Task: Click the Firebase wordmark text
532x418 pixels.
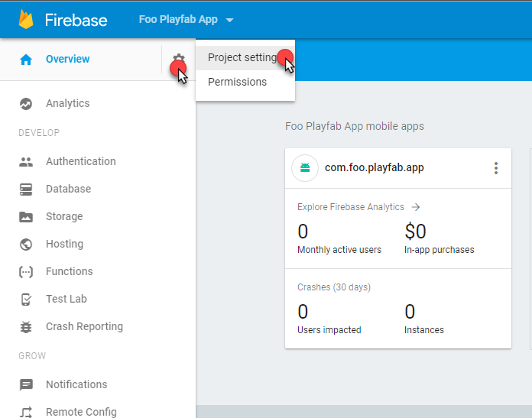Action: tap(76, 21)
